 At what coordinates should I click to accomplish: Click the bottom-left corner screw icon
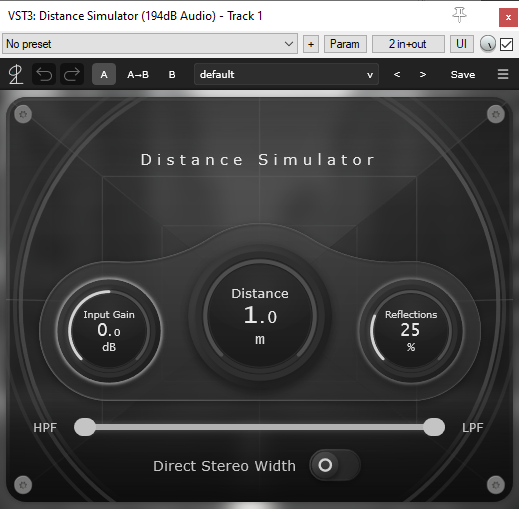tap(23, 485)
